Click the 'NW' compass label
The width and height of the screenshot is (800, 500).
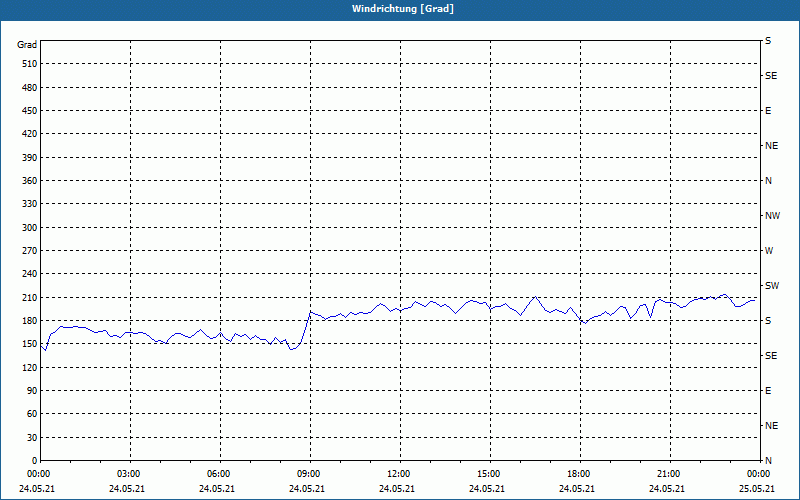click(x=772, y=216)
